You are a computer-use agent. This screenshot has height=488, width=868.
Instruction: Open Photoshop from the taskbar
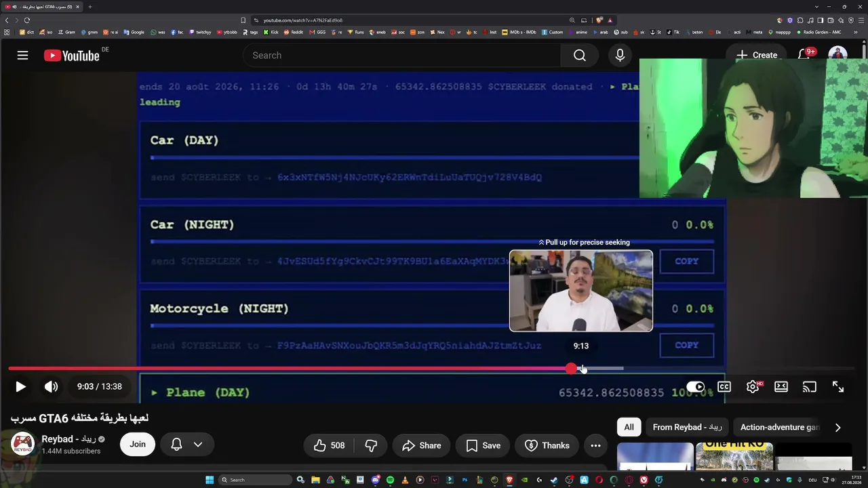(465, 480)
